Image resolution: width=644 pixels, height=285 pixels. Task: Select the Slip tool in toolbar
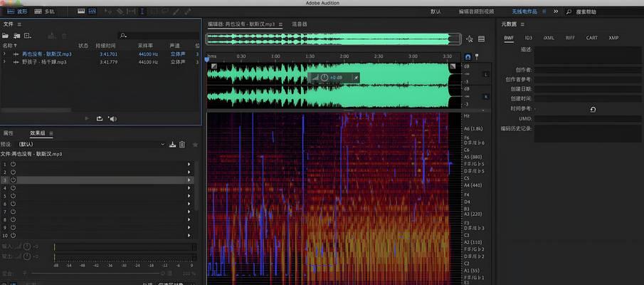131,11
